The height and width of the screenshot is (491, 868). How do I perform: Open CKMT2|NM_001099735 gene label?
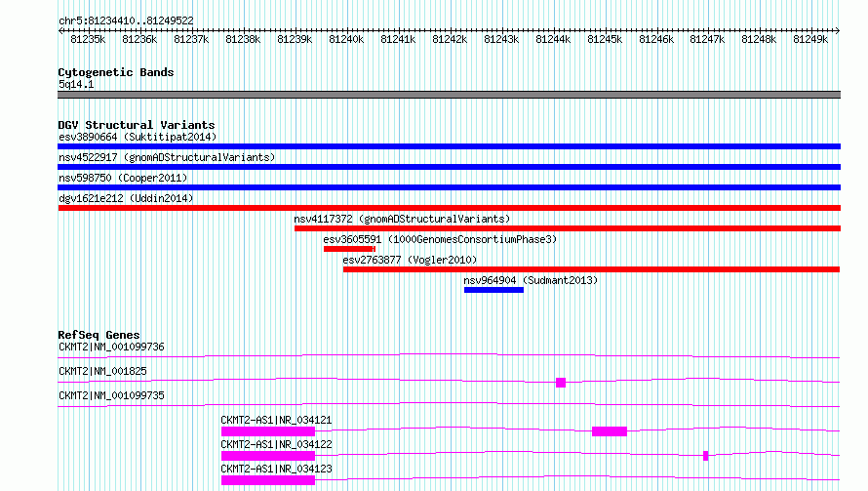click(x=111, y=395)
